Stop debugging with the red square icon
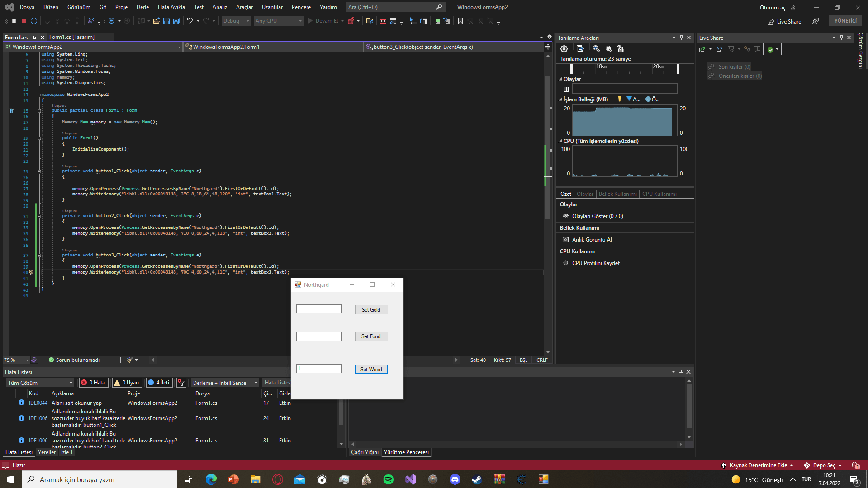Viewport: 868px width, 488px height. pyautogui.click(x=24, y=21)
